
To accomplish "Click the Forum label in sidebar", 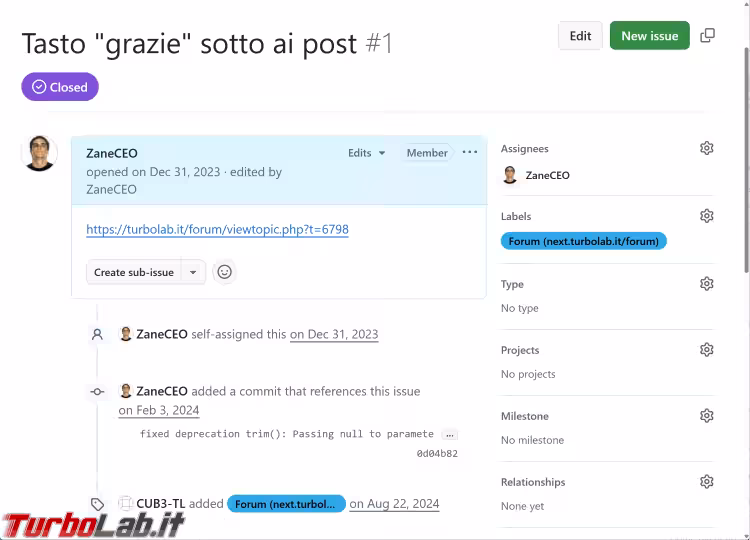I will tap(584, 241).
